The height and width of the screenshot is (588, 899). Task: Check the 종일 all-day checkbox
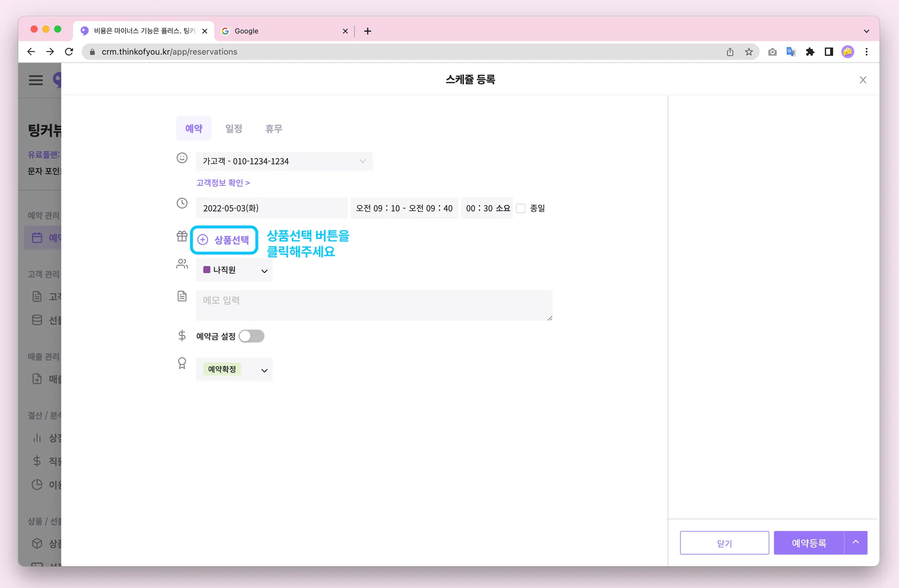pos(521,208)
